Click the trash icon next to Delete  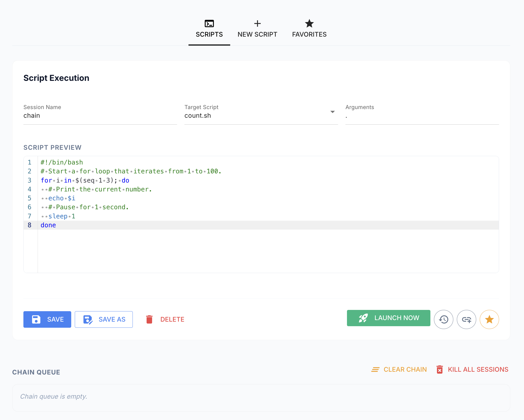tap(149, 320)
